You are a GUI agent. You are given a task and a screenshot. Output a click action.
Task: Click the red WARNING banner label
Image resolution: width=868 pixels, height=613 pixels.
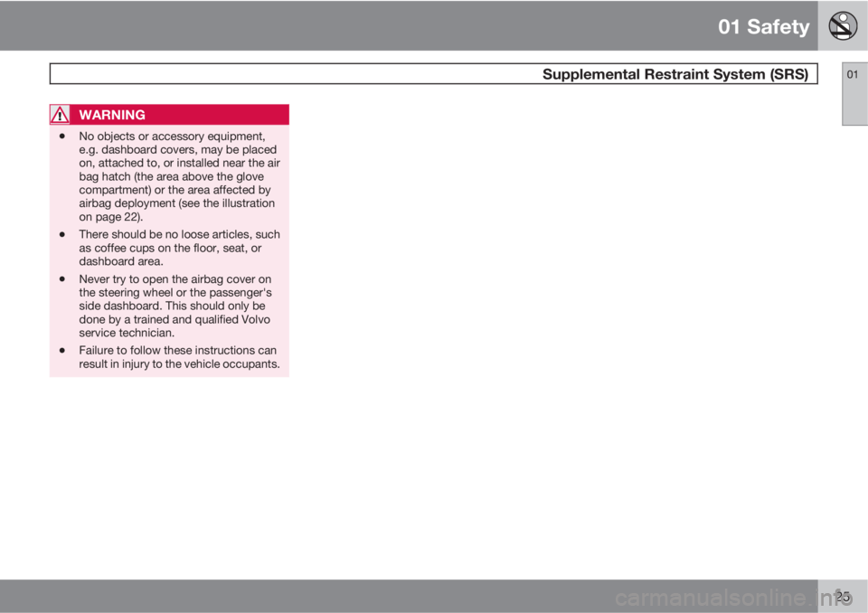click(112, 115)
